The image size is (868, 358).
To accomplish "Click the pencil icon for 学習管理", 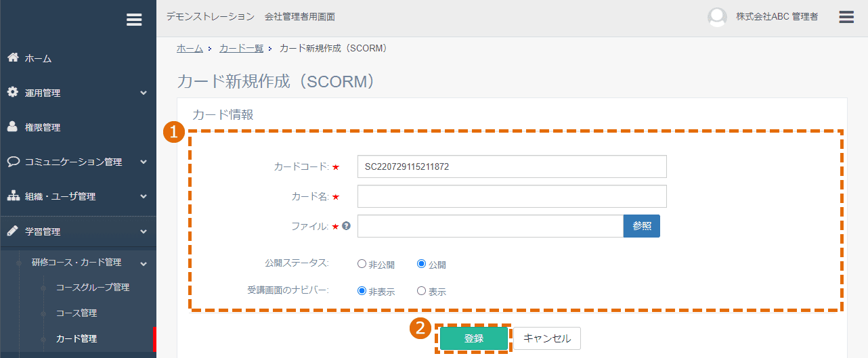I will [13, 231].
